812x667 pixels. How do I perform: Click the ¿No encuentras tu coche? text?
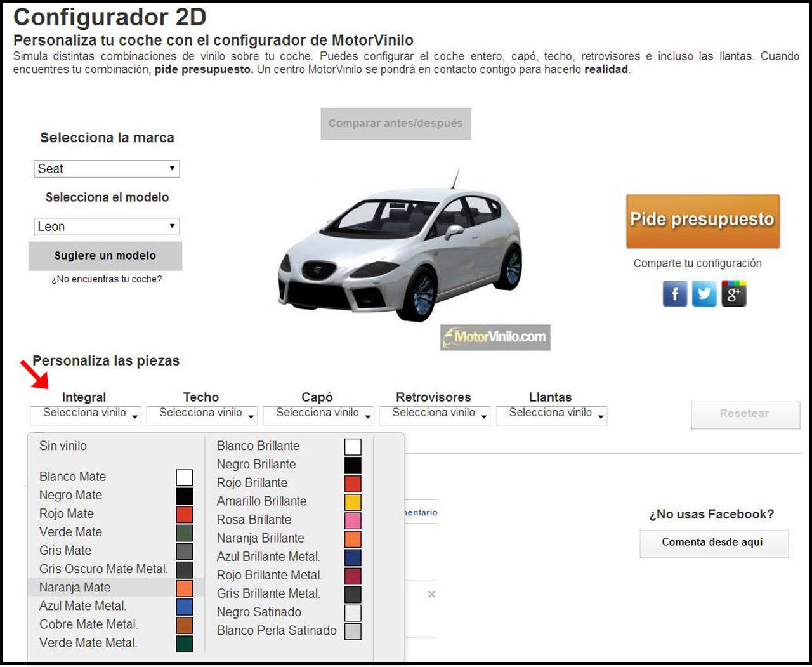click(x=107, y=279)
